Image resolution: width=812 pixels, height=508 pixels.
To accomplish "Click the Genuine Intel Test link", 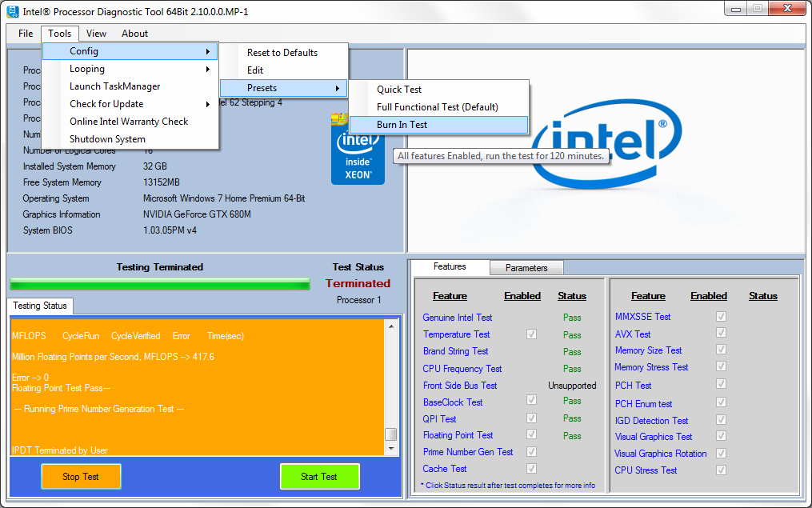I will pos(458,318).
